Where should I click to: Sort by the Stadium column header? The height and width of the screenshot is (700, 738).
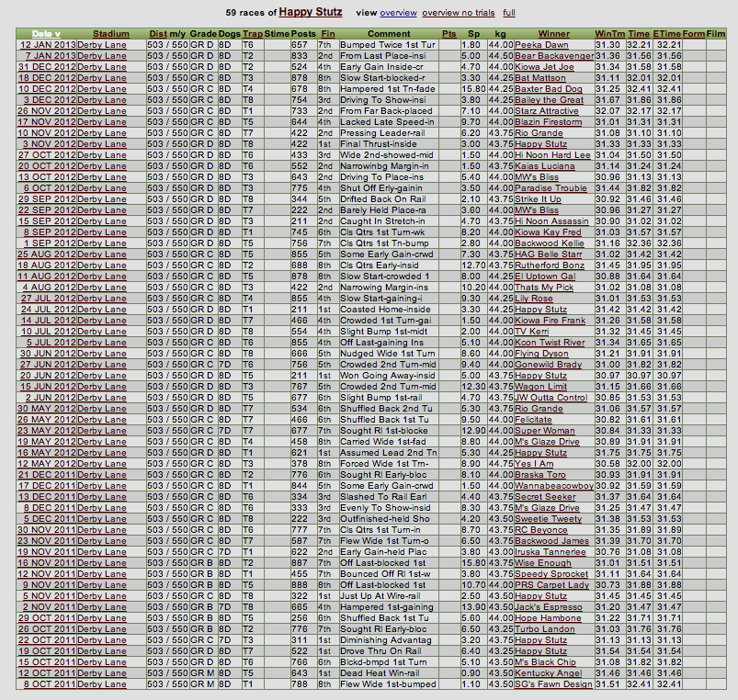tap(111, 34)
